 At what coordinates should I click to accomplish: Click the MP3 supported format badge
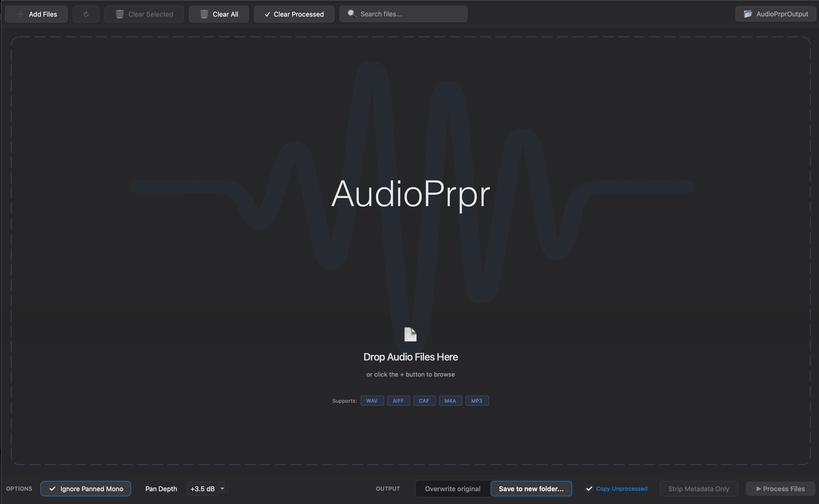click(x=477, y=400)
